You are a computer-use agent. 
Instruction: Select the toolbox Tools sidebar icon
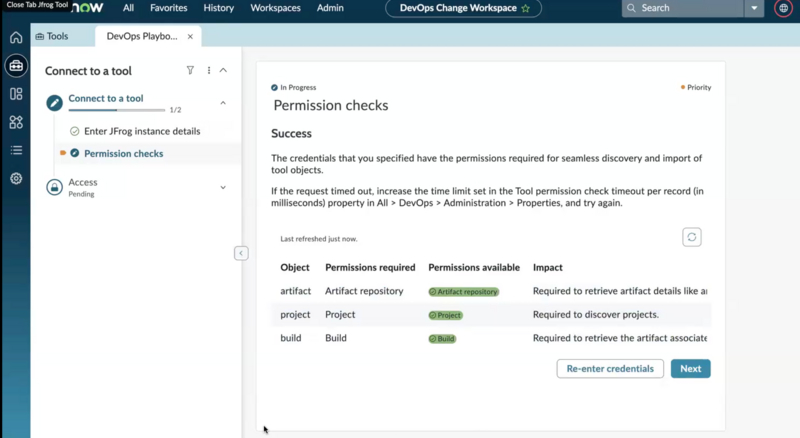(16, 66)
